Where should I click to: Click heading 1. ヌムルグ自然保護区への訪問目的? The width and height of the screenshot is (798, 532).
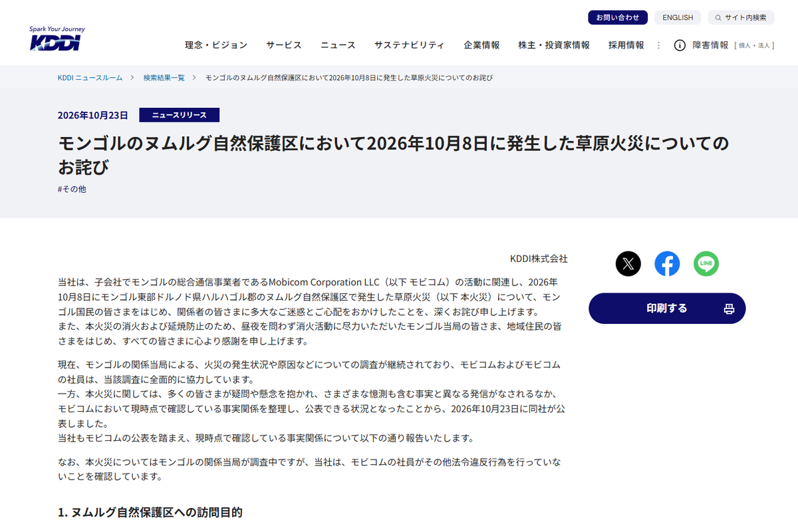150,513
